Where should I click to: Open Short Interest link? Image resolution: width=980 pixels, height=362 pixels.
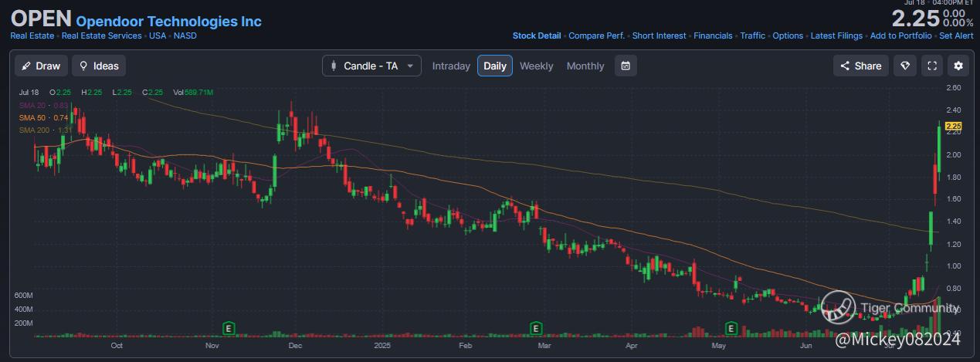659,36
